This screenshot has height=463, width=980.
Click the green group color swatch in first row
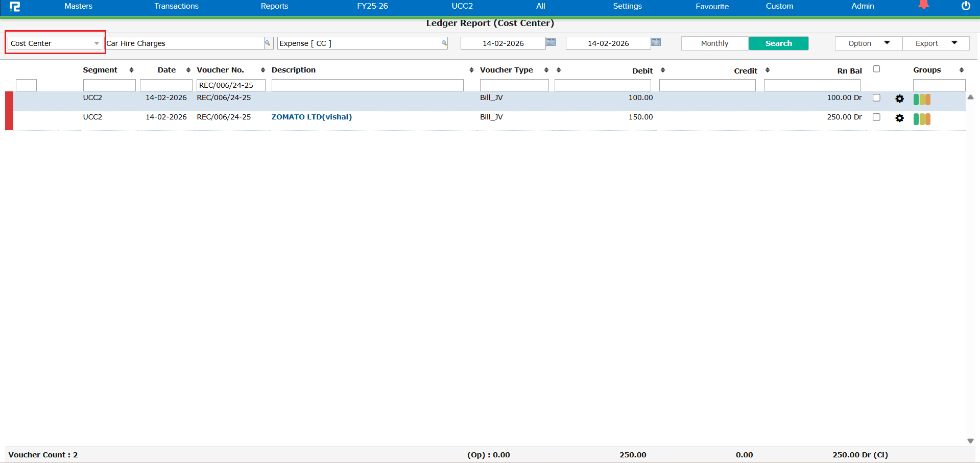click(x=916, y=100)
